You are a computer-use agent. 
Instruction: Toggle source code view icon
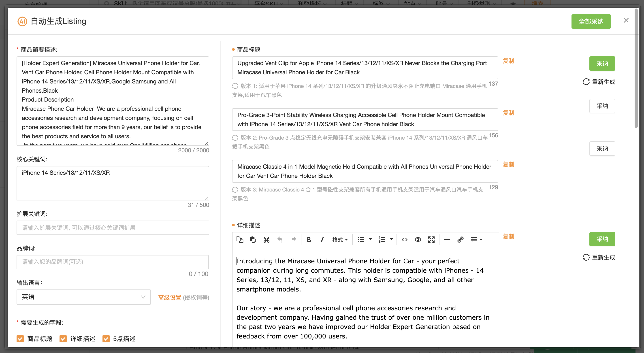404,240
